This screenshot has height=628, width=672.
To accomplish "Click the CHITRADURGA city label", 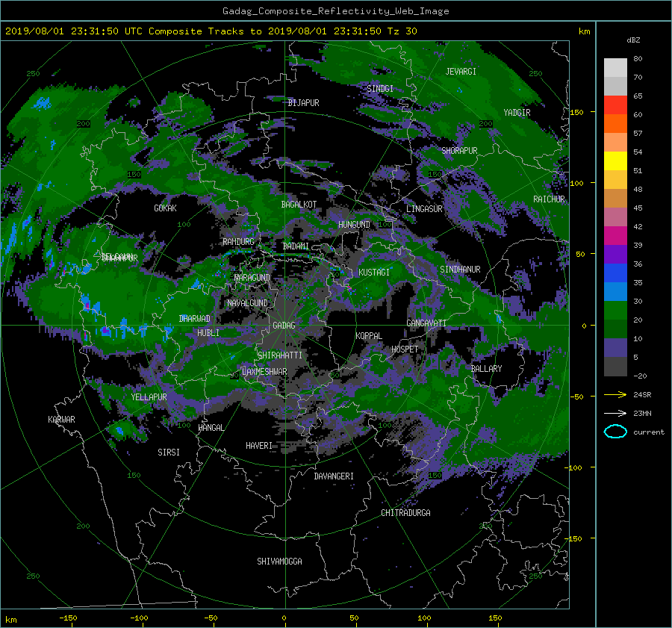I will click(405, 513).
